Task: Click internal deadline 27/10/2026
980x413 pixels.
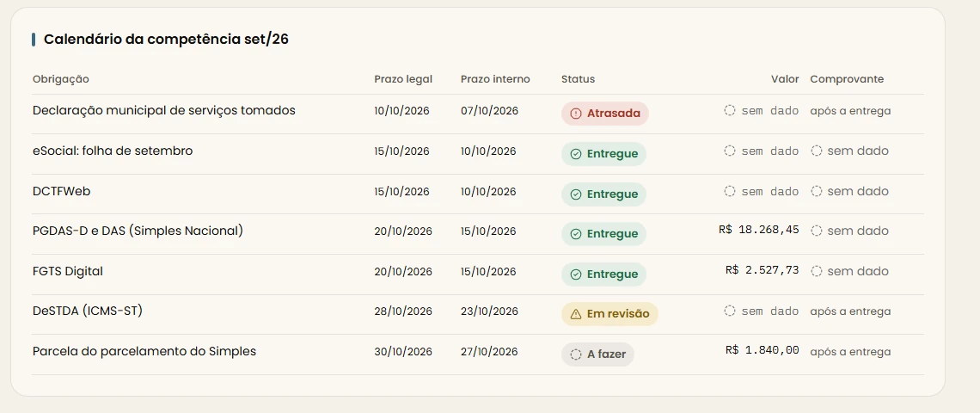Action: tap(489, 352)
